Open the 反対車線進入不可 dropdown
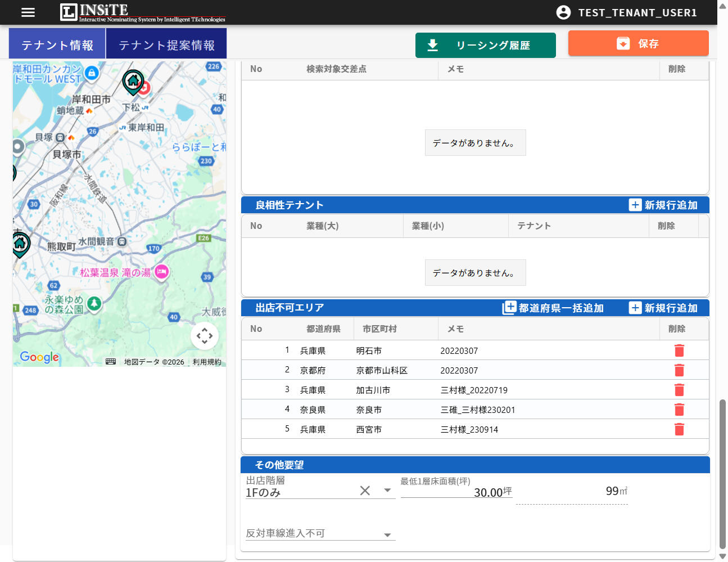 point(387,534)
